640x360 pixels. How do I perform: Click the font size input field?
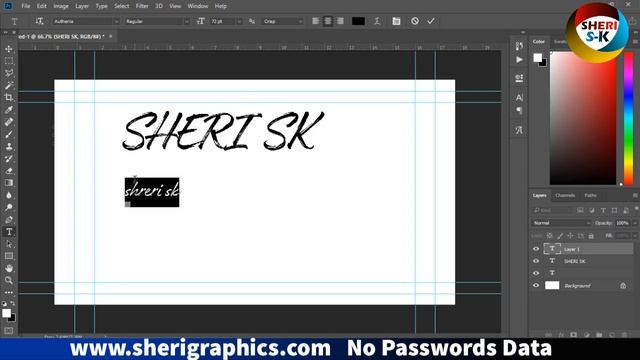(x=222, y=21)
